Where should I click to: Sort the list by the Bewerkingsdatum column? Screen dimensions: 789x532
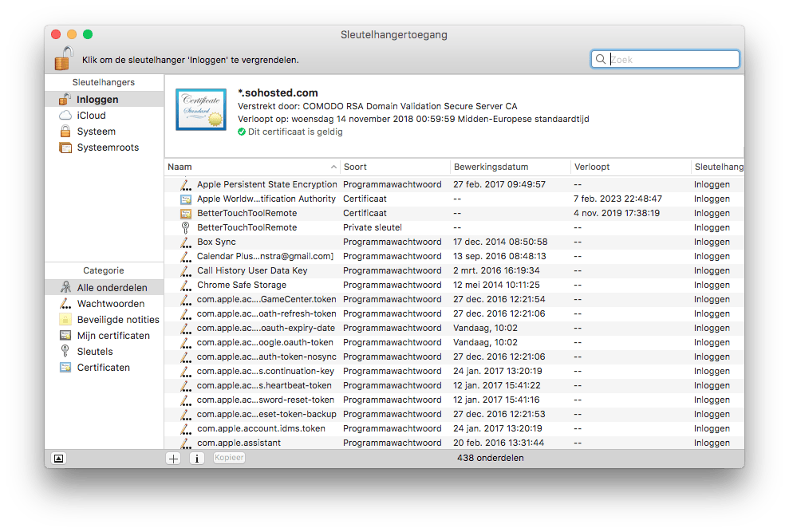coord(511,167)
